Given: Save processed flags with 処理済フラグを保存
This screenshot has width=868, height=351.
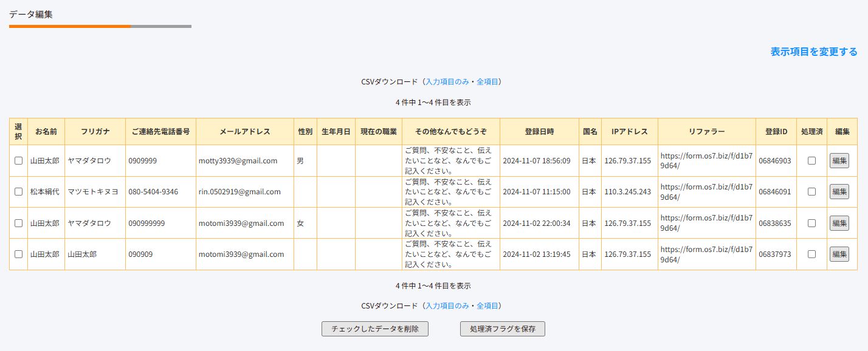Looking at the screenshot, I should click(x=503, y=329).
